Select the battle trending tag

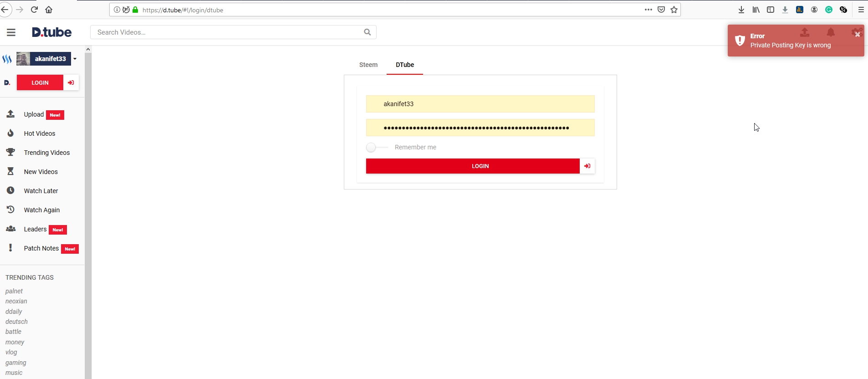pyautogui.click(x=13, y=332)
